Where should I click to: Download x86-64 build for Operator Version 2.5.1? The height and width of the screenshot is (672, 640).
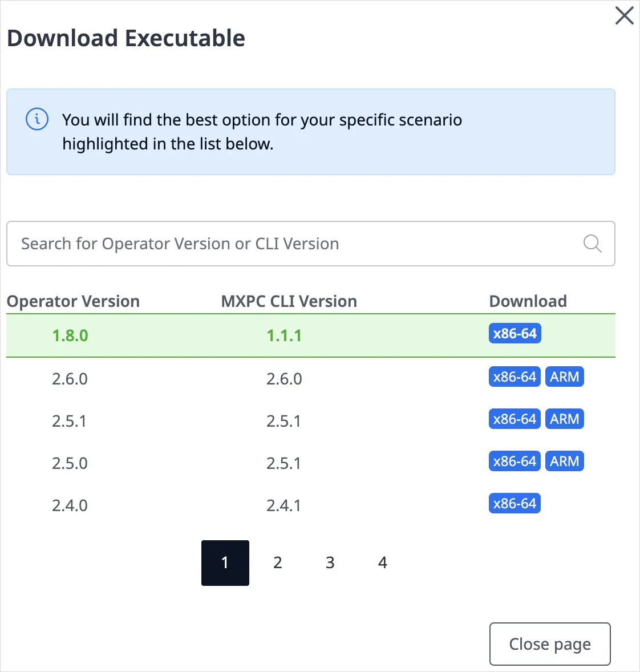[x=515, y=419]
